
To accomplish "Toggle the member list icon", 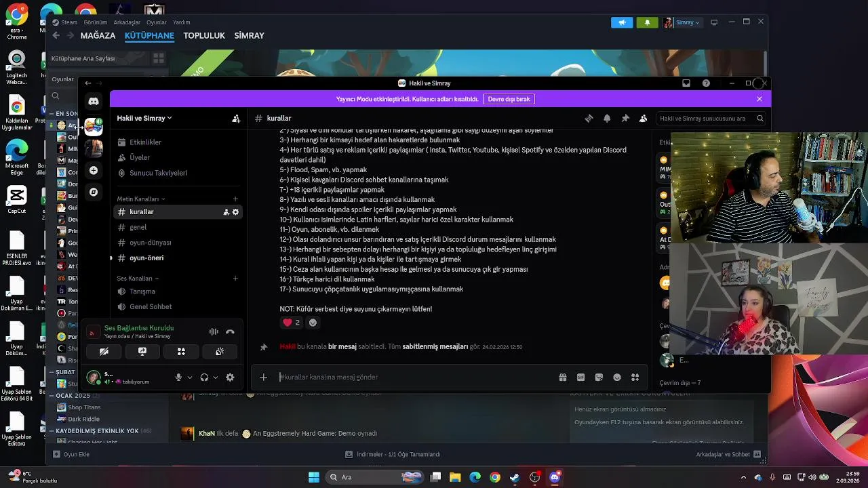I will (x=643, y=118).
